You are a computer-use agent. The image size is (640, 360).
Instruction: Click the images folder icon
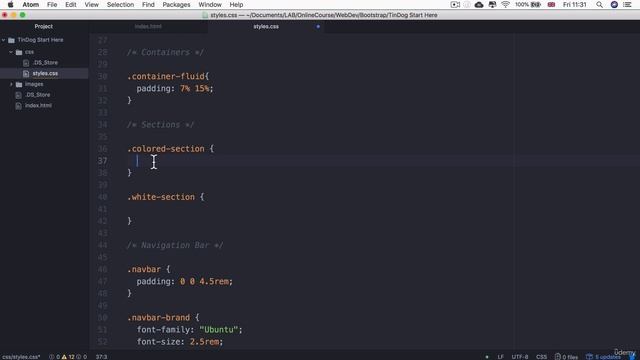[19, 84]
